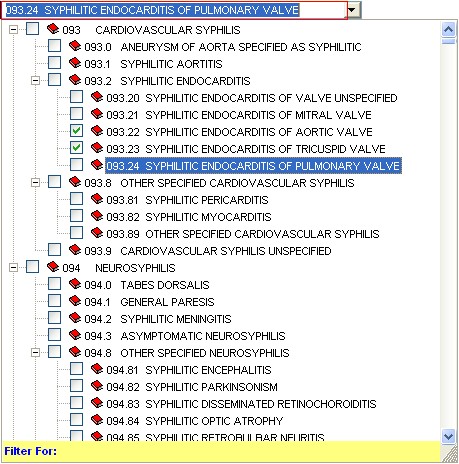Uncheck 093.22 Syphilitic Endocarditis of Aortic Valve
This screenshot has width=459, height=464.
pos(76,131)
